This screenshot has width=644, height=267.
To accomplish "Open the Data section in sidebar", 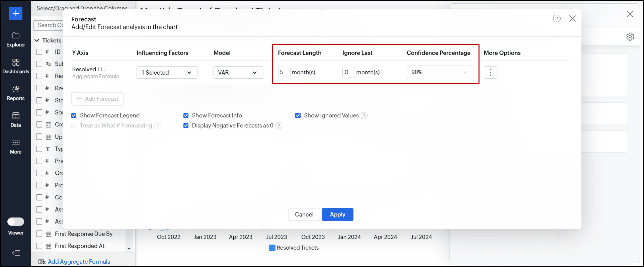I will tap(16, 120).
